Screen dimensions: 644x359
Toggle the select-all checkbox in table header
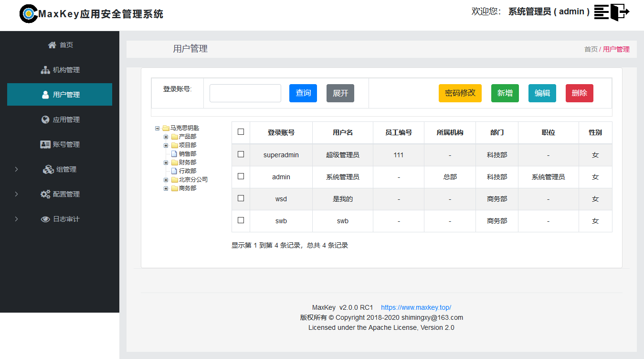[x=241, y=132]
